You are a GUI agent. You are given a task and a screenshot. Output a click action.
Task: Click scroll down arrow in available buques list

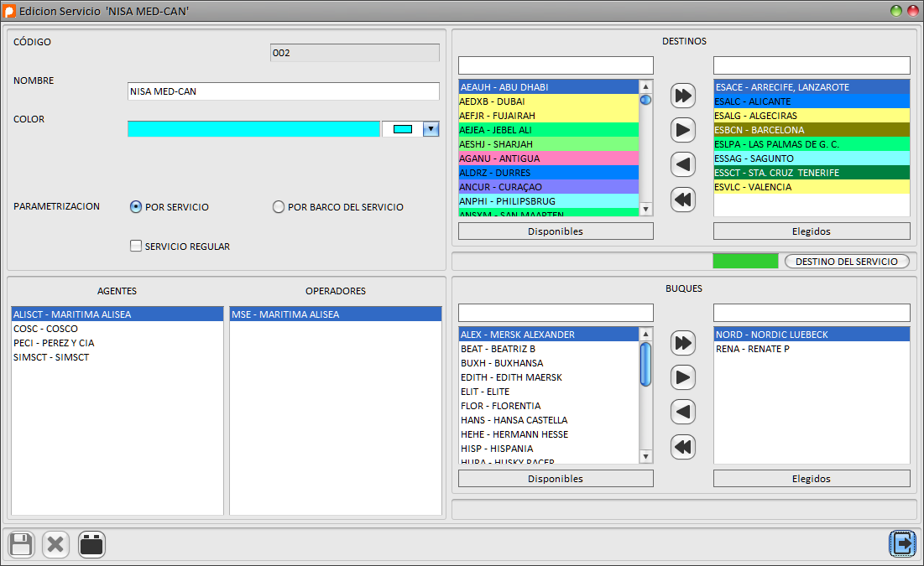pyautogui.click(x=646, y=456)
